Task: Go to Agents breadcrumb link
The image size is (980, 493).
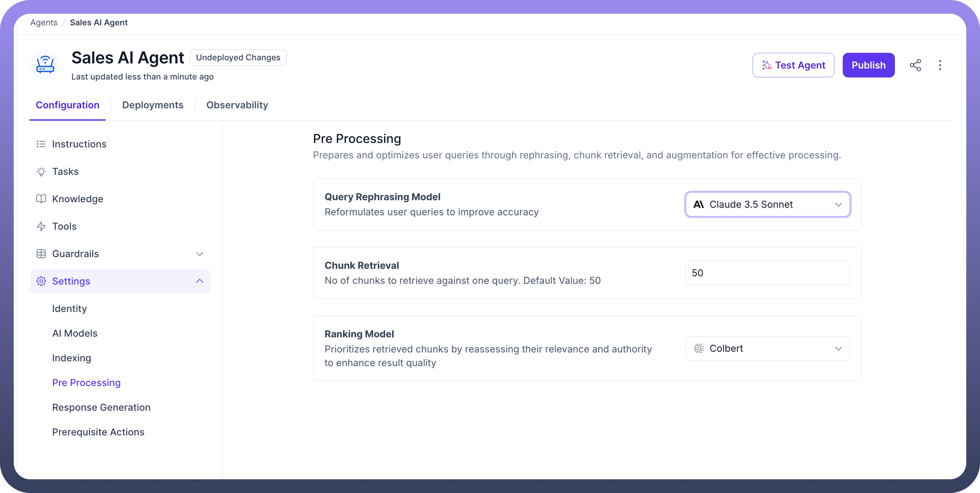Action: coord(44,22)
